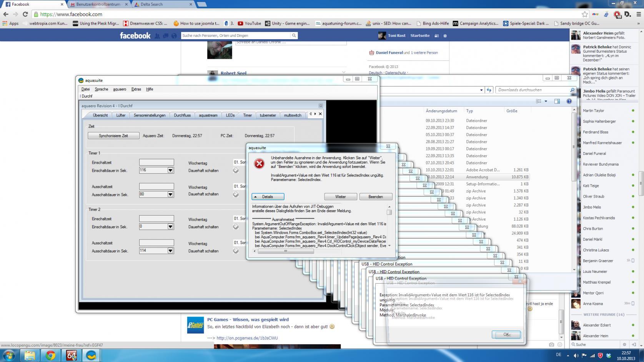This screenshot has height=362, width=644.
Task: Open Timer 2 Einschaltdauer dropdown showing 0
Action: (170, 227)
